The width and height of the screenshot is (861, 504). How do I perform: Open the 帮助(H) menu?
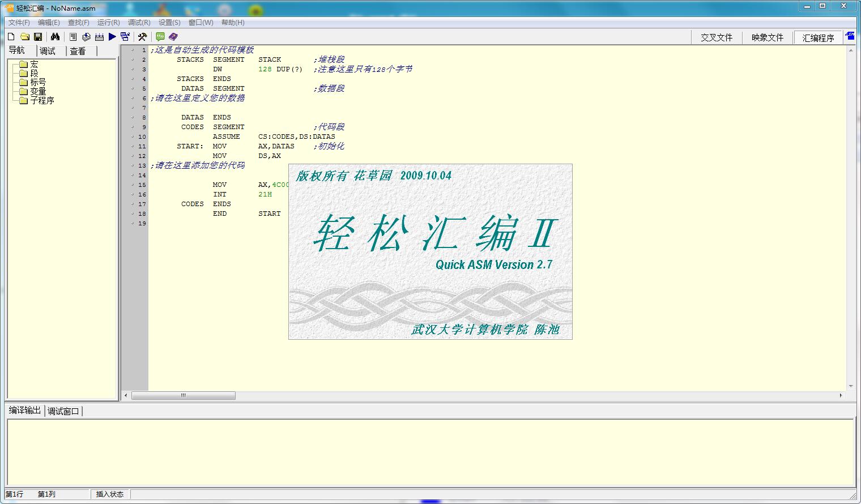pos(233,23)
